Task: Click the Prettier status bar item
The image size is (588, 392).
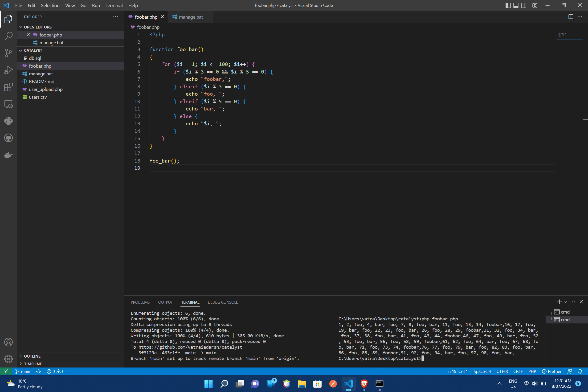Action: tap(551, 372)
